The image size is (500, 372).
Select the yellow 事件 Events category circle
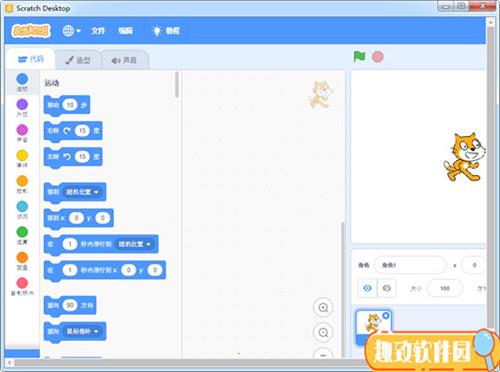(22, 155)
